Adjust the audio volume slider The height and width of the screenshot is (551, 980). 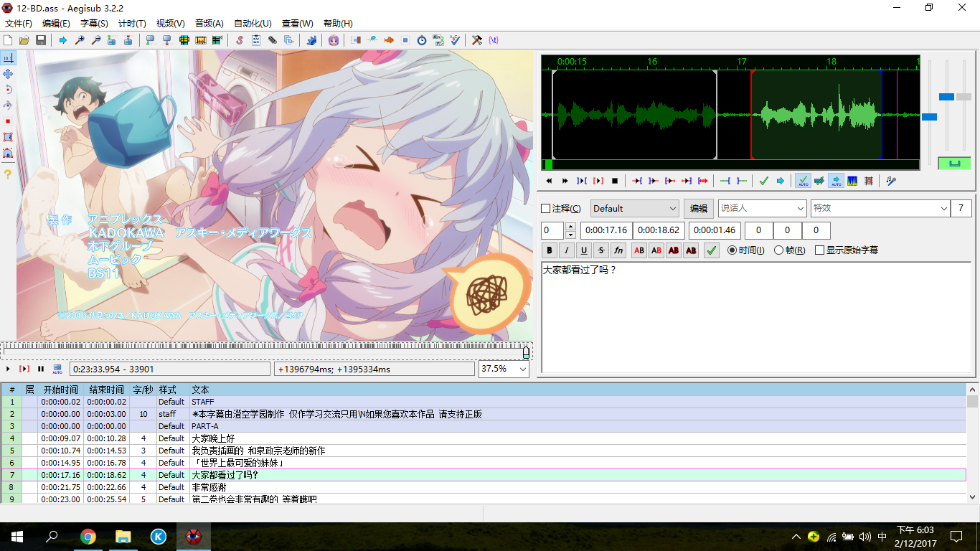(964, 96)
